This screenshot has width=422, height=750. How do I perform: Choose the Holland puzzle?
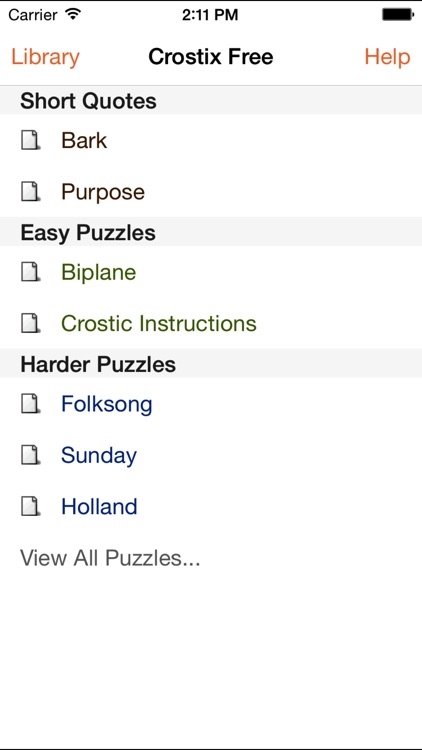point(211,506)
